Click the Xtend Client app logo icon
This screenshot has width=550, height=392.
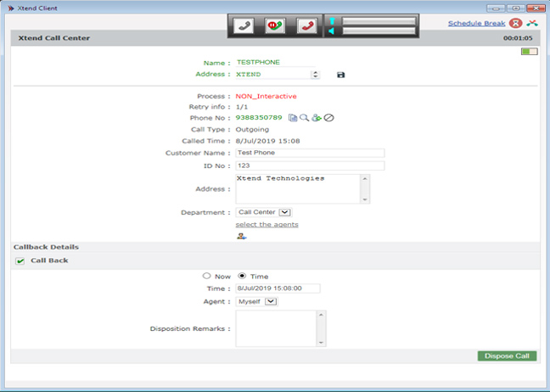coord(11,8)
